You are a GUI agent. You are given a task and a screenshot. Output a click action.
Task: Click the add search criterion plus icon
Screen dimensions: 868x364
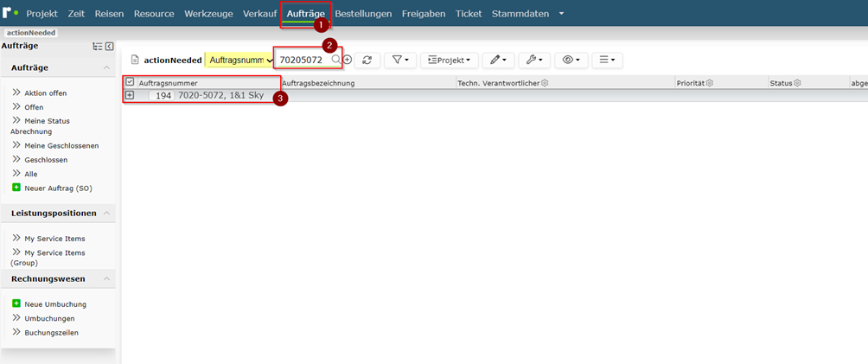point(348,60)
